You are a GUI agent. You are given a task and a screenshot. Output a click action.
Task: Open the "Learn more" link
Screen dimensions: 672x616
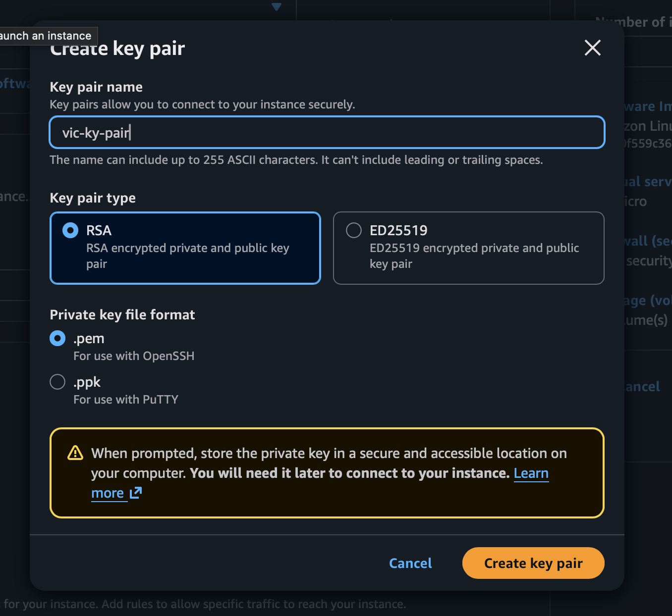[x=531, y=473]
